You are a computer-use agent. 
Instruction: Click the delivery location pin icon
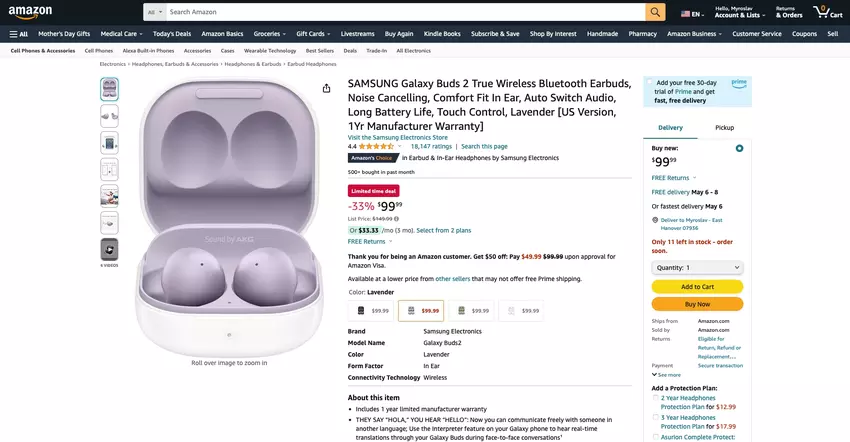tap(655, 220)
